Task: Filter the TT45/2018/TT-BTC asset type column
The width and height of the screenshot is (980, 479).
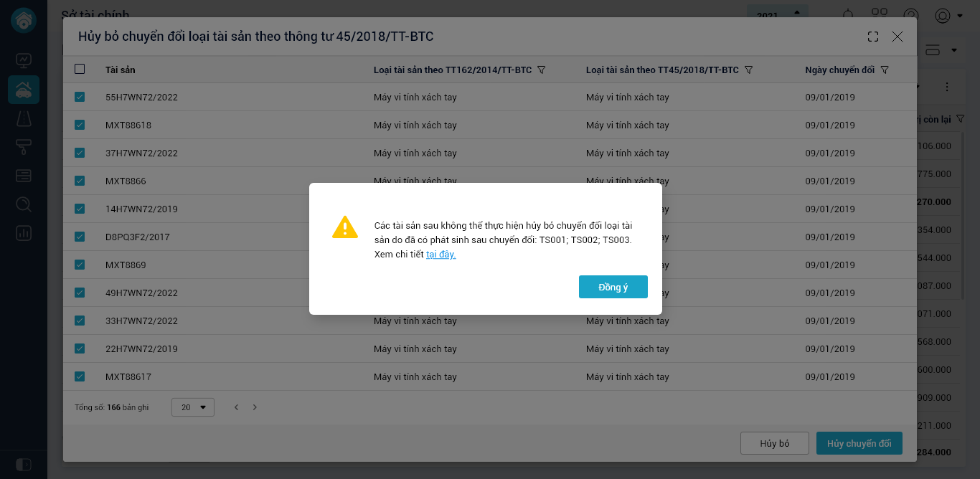Action: [x=748, y=70]
